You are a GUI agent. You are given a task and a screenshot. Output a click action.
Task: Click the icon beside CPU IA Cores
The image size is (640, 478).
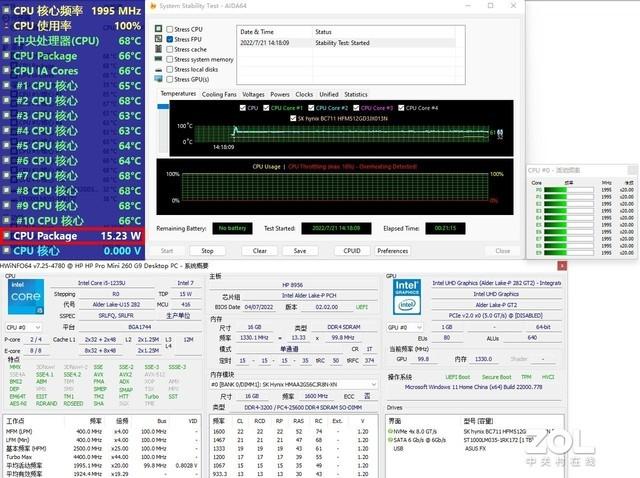pyautogui.click(x=6, y=70)
